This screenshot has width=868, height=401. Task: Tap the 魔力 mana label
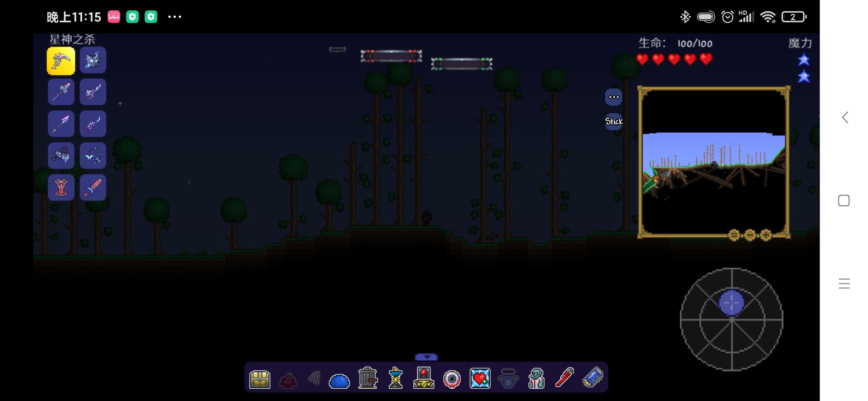point(800,43)
